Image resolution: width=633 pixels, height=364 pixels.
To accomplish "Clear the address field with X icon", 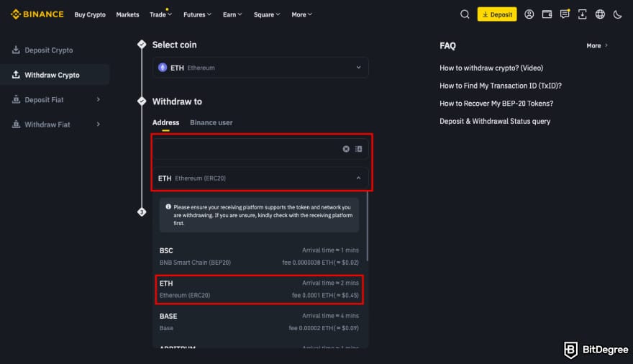I will [x=346, y=149].
